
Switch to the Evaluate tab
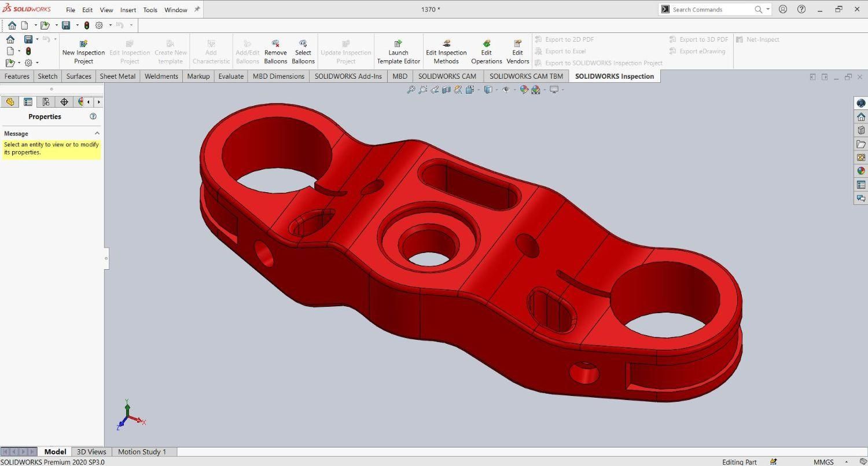click(231, 76)
